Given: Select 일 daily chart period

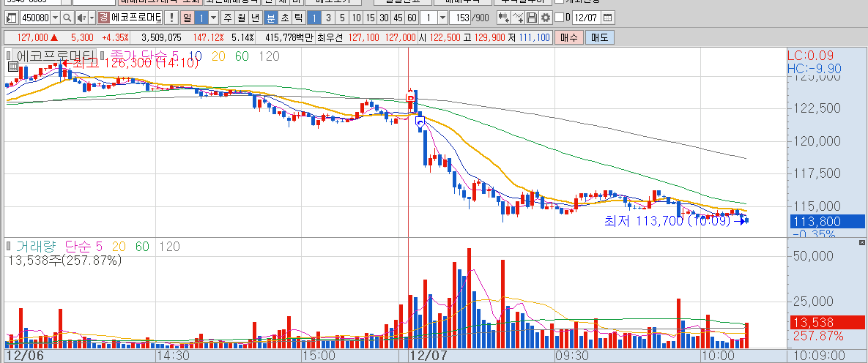Looking at the screenshot, I should [x=187, y=18].
